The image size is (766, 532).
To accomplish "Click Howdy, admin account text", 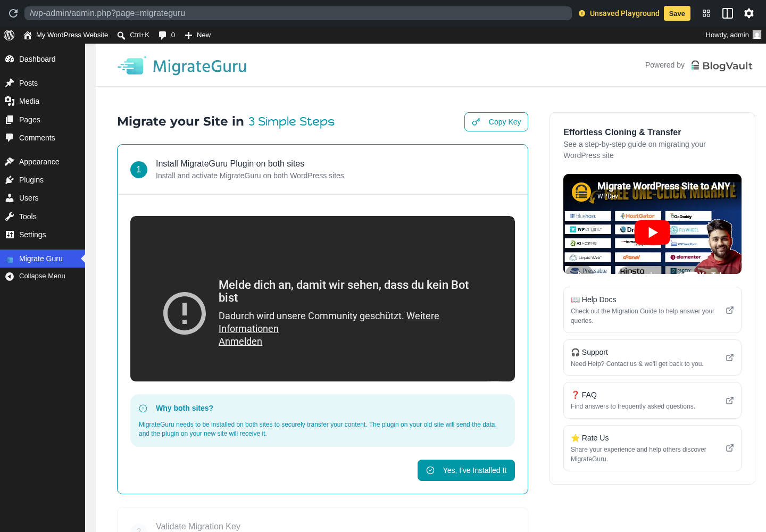I will [x=727, y=35].
